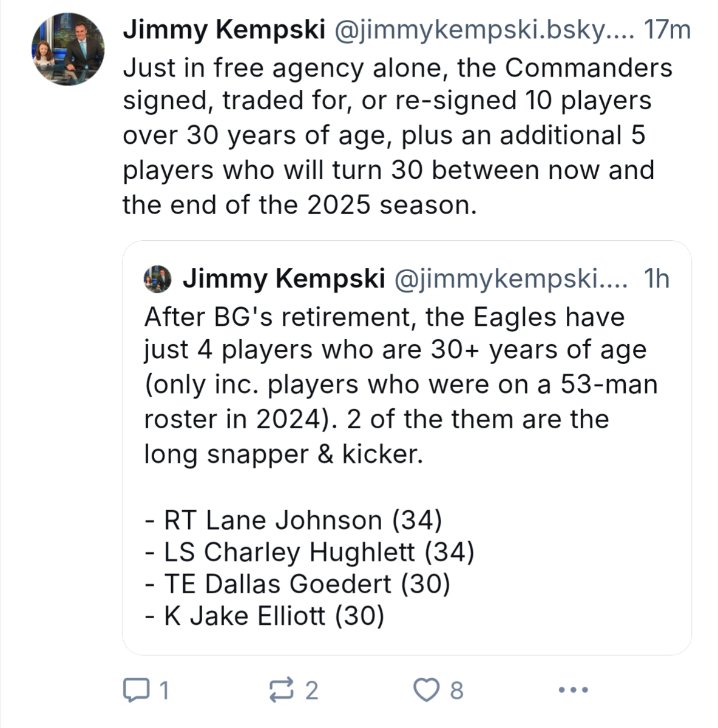
Task: Open the main post text about Commanders
Action: pyautogui.click(x=388, y=136)
